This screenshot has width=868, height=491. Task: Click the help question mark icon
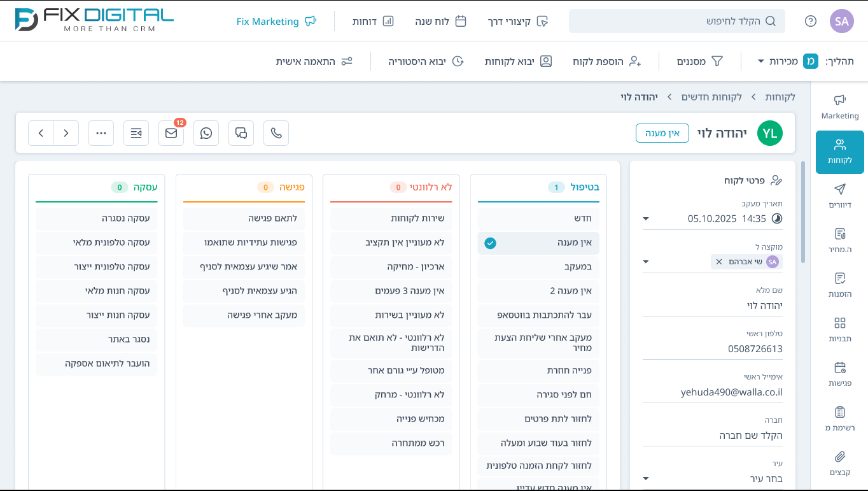pyautogui.click(x=811, y=21)
